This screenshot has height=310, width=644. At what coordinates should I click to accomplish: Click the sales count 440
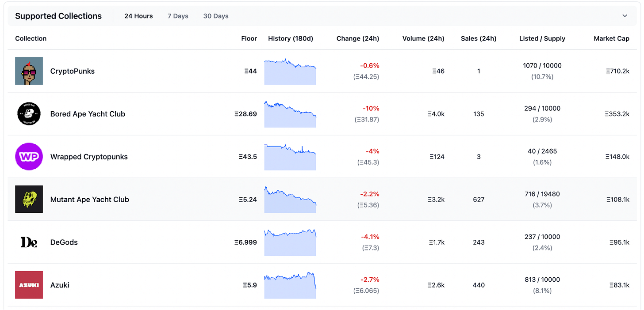click(x=479, y=285)
